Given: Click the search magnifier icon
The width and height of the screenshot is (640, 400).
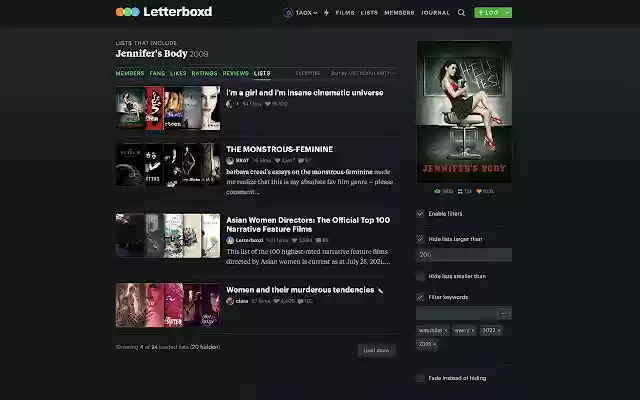Looking at the screenshot, I should pos(461,13).
